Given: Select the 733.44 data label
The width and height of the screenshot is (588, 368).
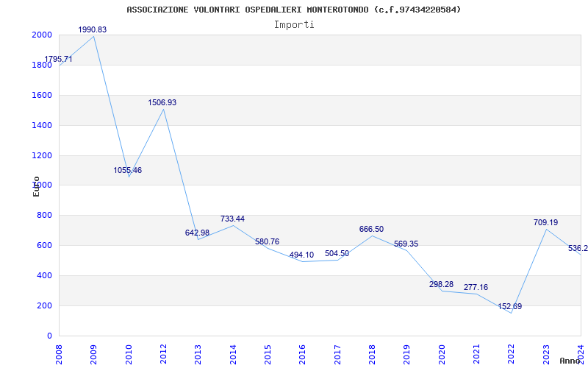Looking at the screenshot, I should click(x=232, y=219).
